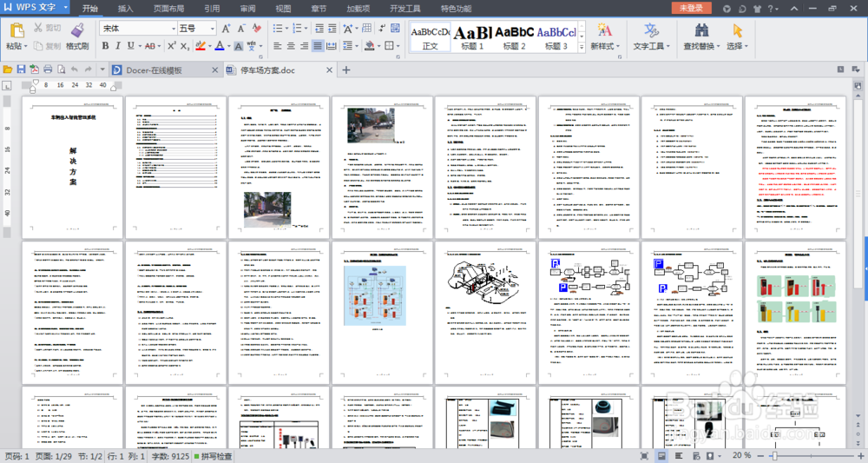Click the Paste clipboard icon
The height and width of the screenshot is (463, 868).
point(16,30)
